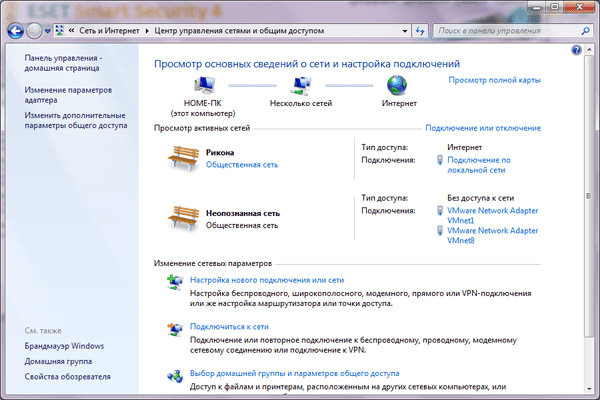Click the scrollbar up arrow
600x400 pixels.
pos(589,49)
